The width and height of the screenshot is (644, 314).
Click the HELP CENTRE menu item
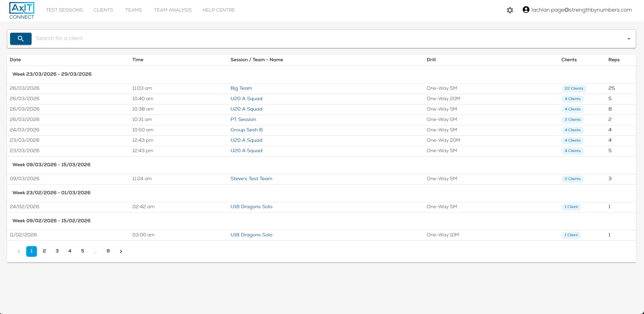(x=219, y=10)
